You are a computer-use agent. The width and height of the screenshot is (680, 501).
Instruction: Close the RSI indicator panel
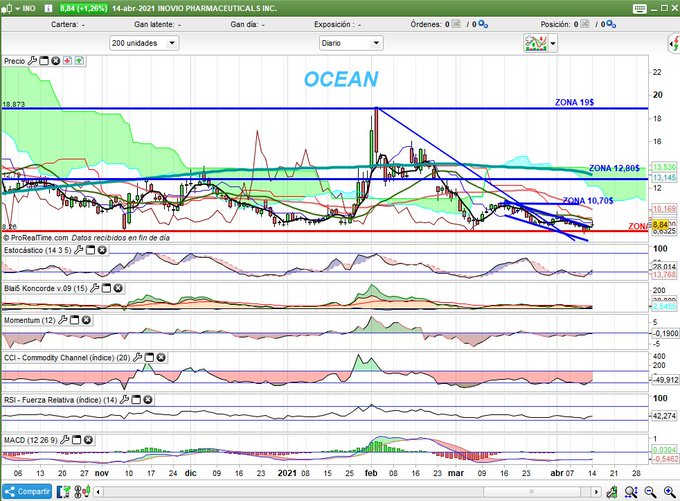click(x=148, y=399)
